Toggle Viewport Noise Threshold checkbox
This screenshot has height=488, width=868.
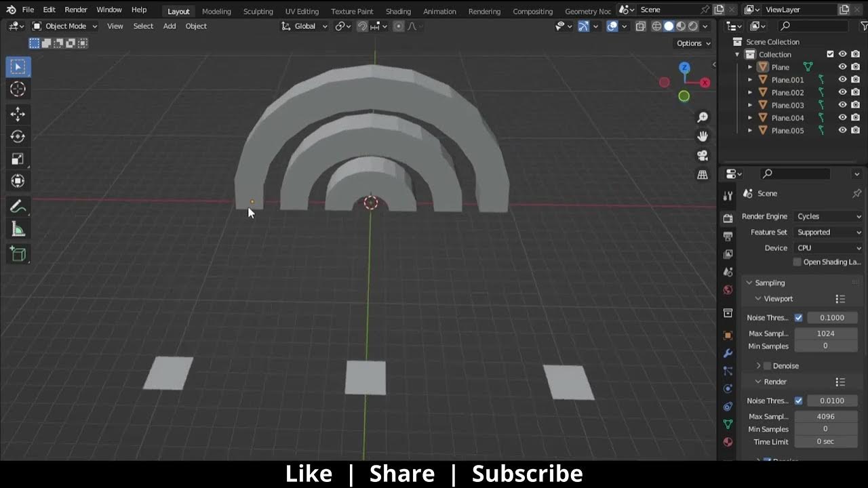click(x=798, y=317)
